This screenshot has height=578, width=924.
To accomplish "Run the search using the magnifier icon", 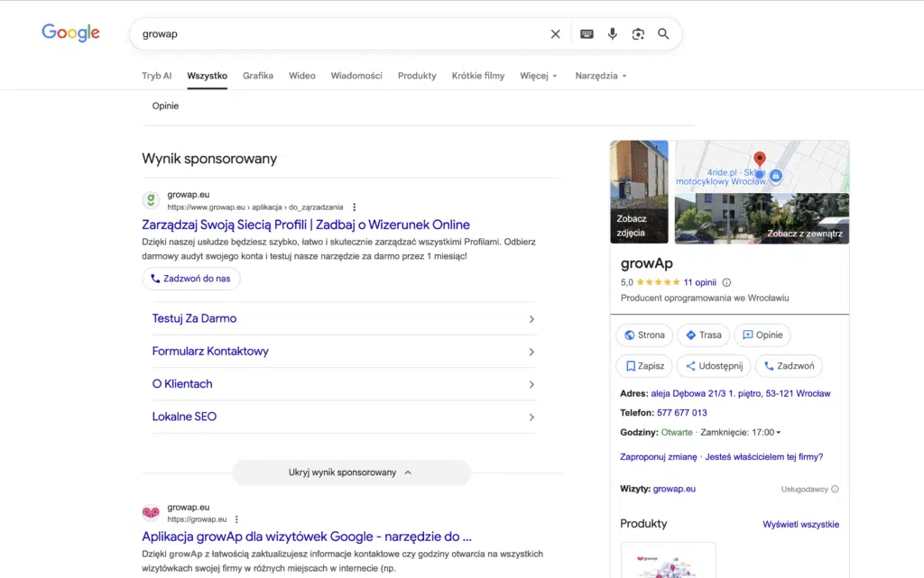I will coord(663,33).
